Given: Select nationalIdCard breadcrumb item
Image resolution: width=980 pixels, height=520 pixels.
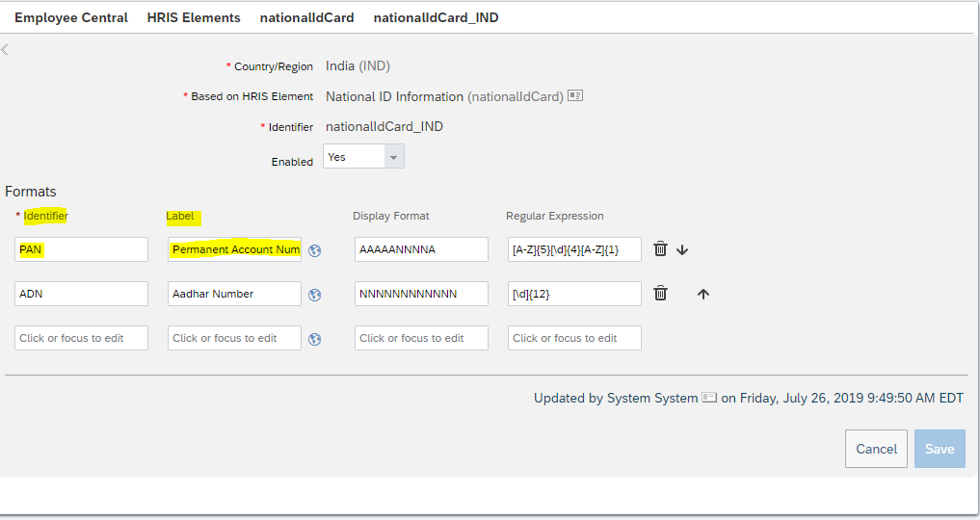Looking at the screenshot, I should tap(306, 17).
